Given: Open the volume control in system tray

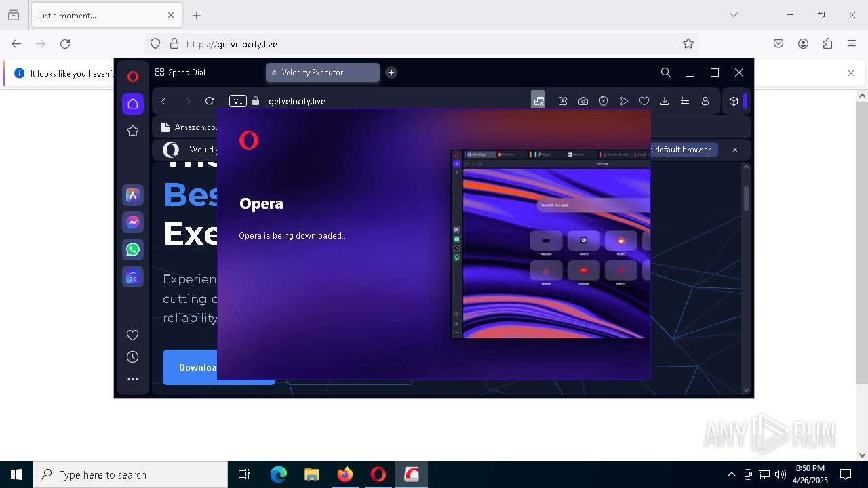Looking at the screenshot, I should [781, 474].
